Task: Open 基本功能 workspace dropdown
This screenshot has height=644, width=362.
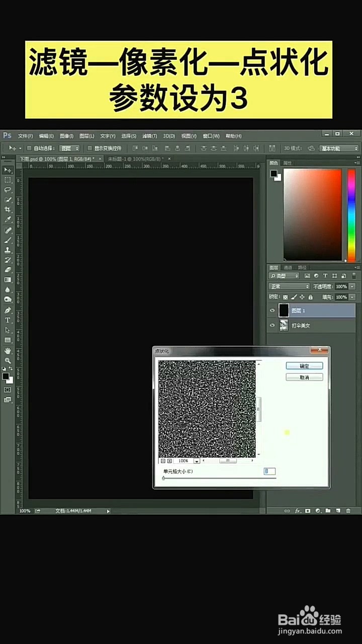Action: click(339, 148)
